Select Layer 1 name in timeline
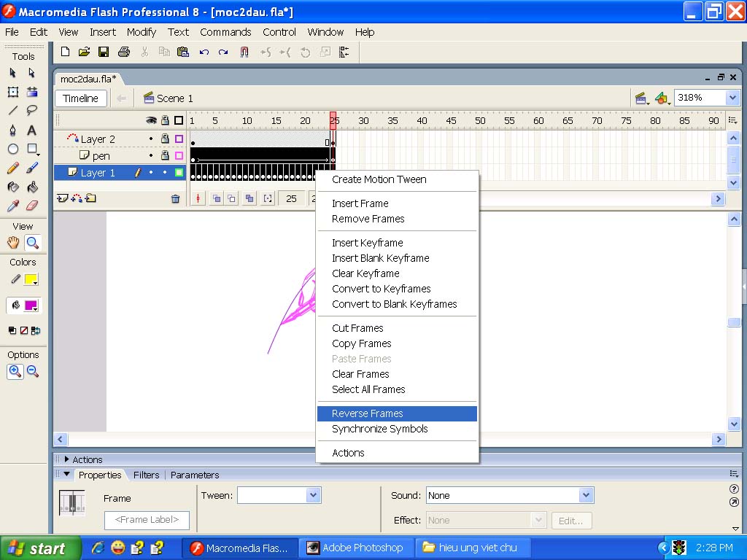747x560 pixels. (98, 173)
